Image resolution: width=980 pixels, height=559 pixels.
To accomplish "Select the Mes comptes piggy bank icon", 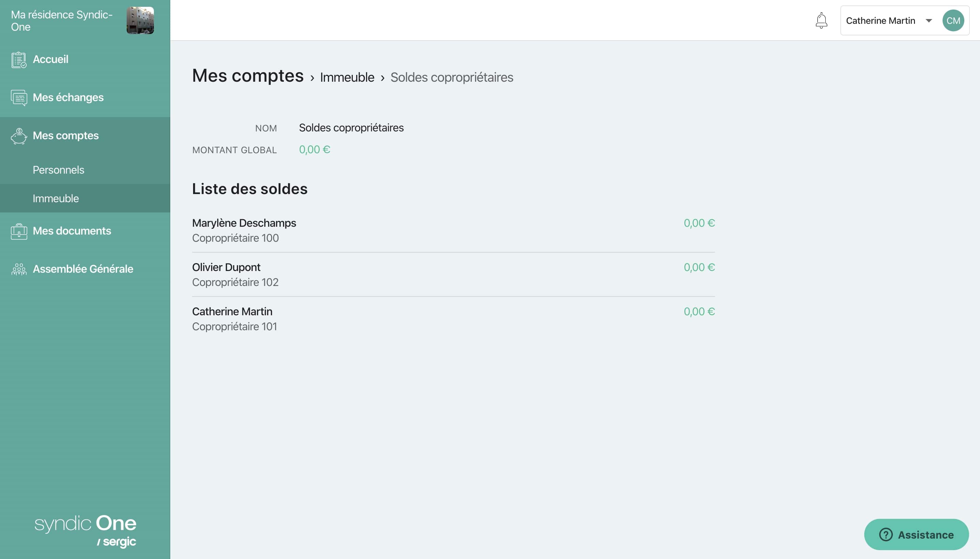I will [x=19, y=136].
